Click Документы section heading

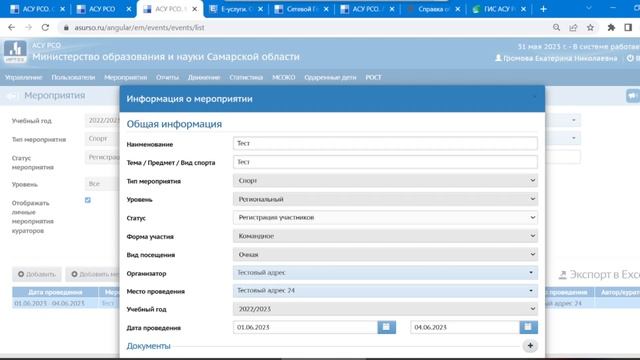point(148,346)
